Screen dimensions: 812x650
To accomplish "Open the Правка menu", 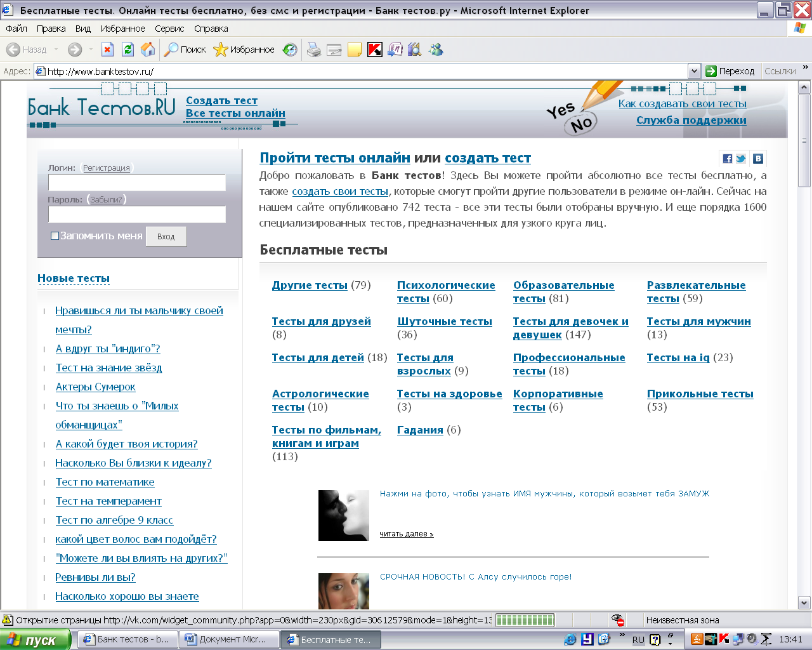I will tap(51, 29).
